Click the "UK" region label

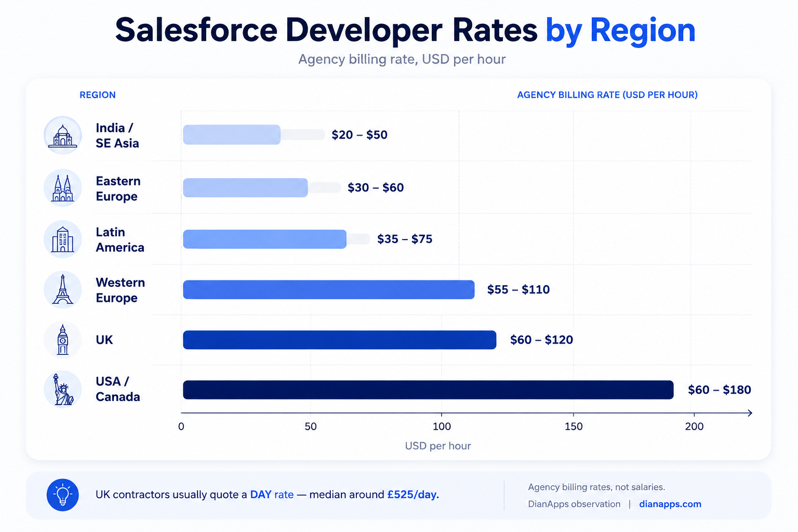[x=104, y=340]
